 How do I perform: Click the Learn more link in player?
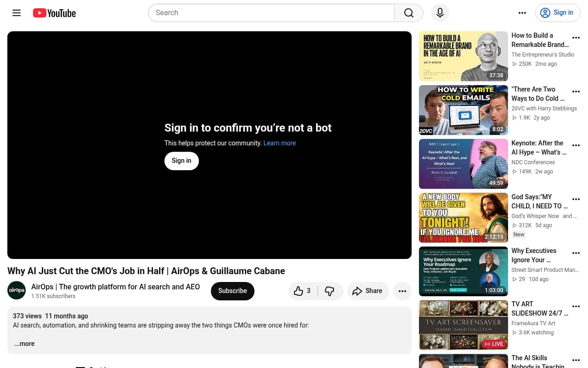(279, 143)
